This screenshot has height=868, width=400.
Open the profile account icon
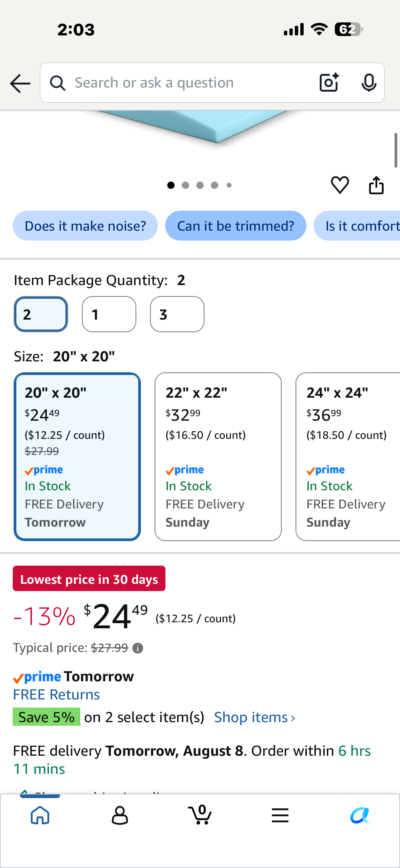click(x=120, y=815)
